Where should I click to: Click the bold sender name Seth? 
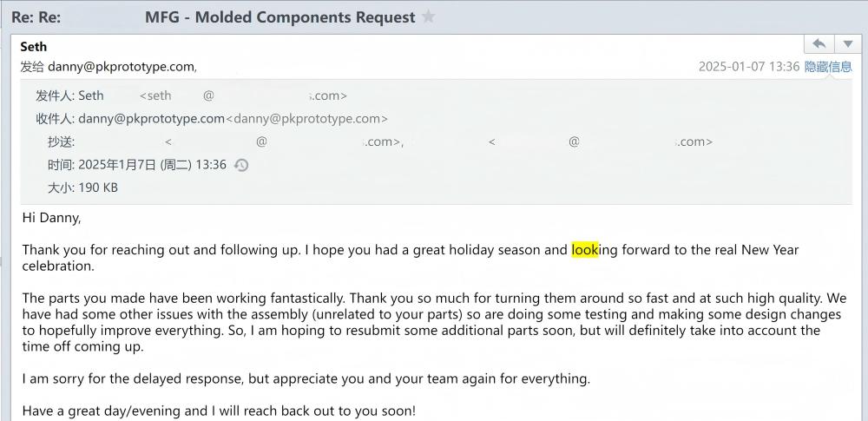(x=34, y=47)
